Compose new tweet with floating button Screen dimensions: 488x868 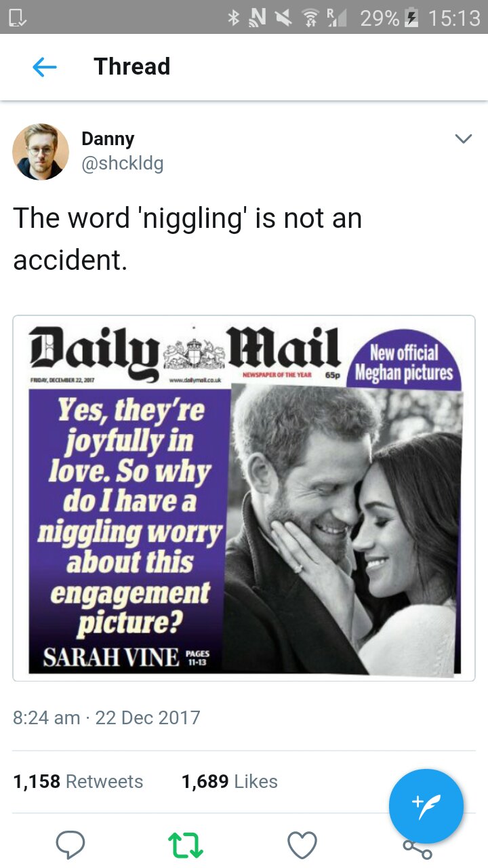click(x=426, y=806)
